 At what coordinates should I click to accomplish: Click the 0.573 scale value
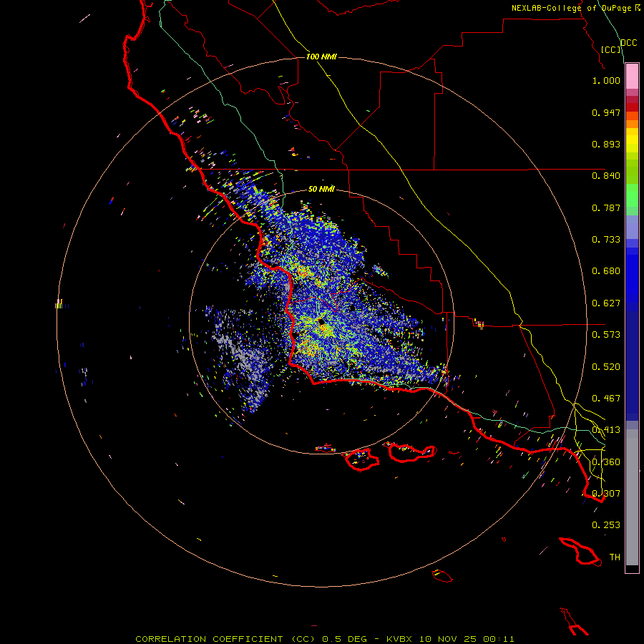click(x=606, y=335)
